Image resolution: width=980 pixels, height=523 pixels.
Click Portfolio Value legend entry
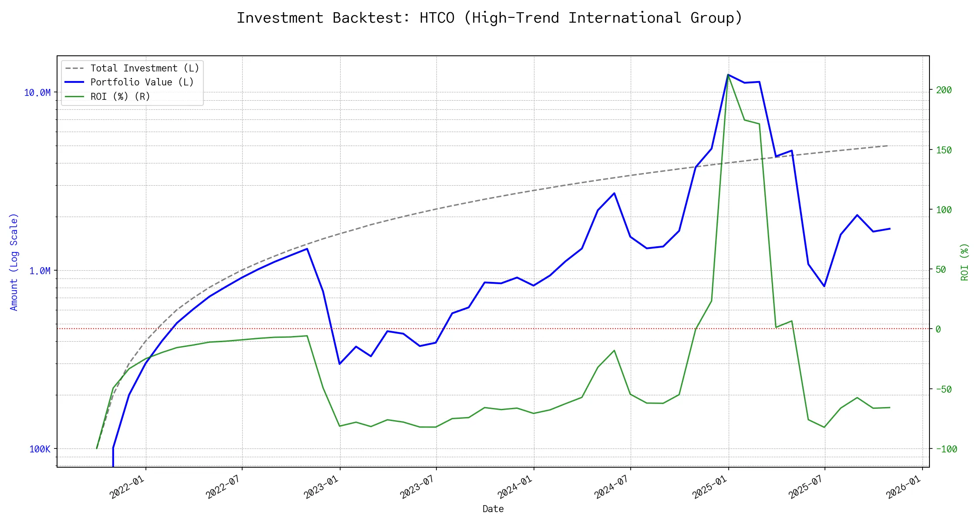142,82
